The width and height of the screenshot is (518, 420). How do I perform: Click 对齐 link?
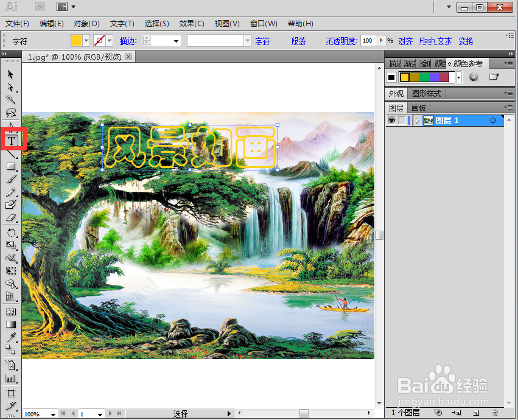[405, 41]
